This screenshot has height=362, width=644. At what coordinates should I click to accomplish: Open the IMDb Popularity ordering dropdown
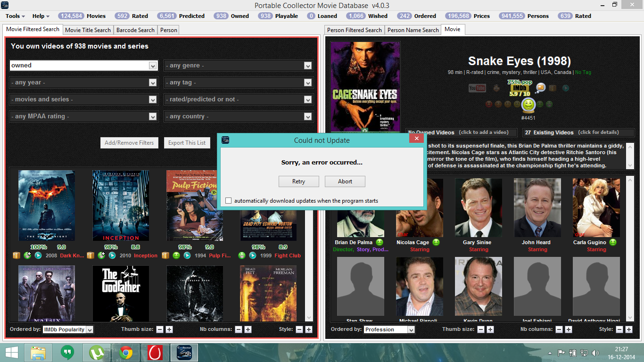[68, 329]
